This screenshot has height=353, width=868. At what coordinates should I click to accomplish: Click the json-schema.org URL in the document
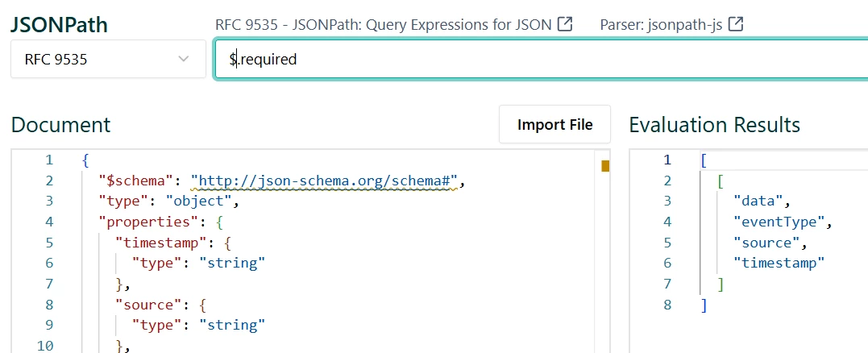pos(324,180)
